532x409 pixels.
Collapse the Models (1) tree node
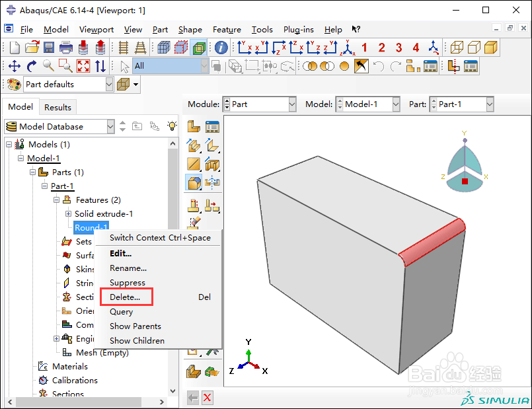coord(9,145)
